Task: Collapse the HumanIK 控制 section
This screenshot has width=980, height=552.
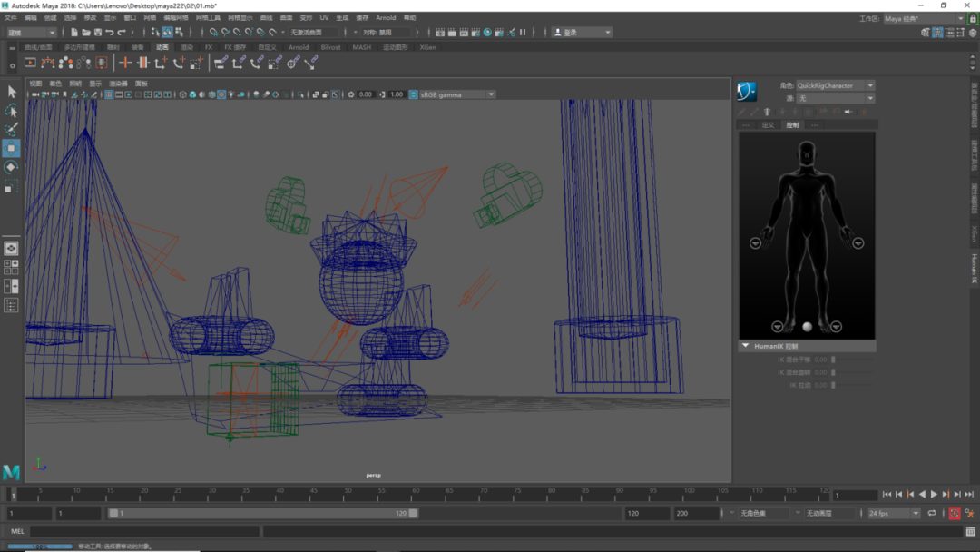Action: click(x=745, y=346)
